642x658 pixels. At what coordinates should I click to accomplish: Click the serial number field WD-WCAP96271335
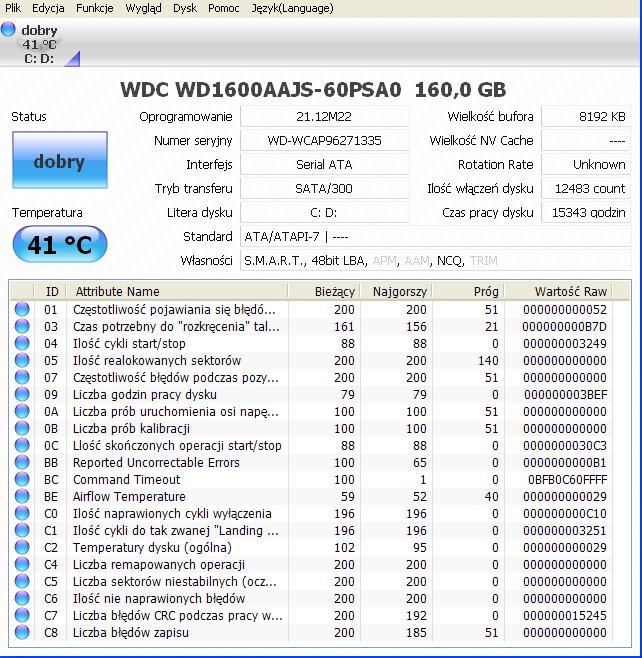[x=324, y=141]
